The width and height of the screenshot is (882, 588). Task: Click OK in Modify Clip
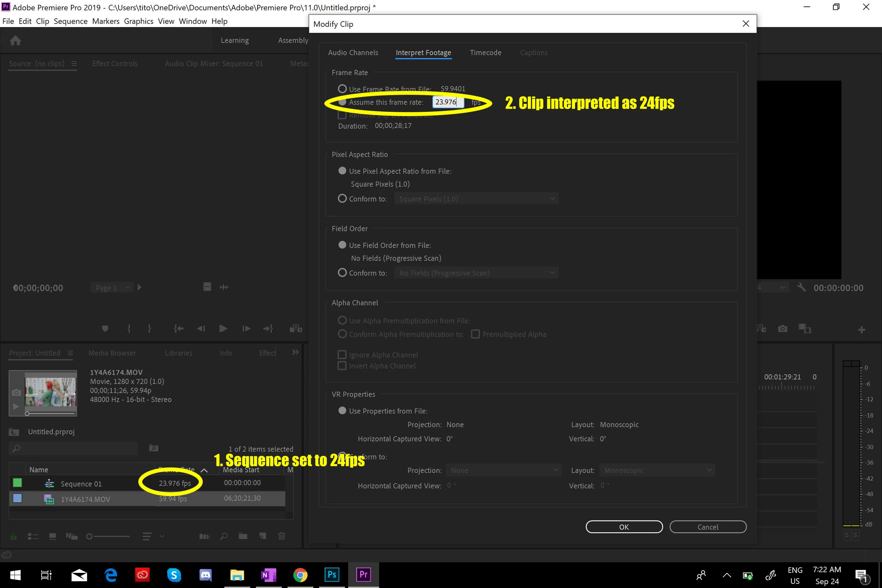tap(624, 527)
